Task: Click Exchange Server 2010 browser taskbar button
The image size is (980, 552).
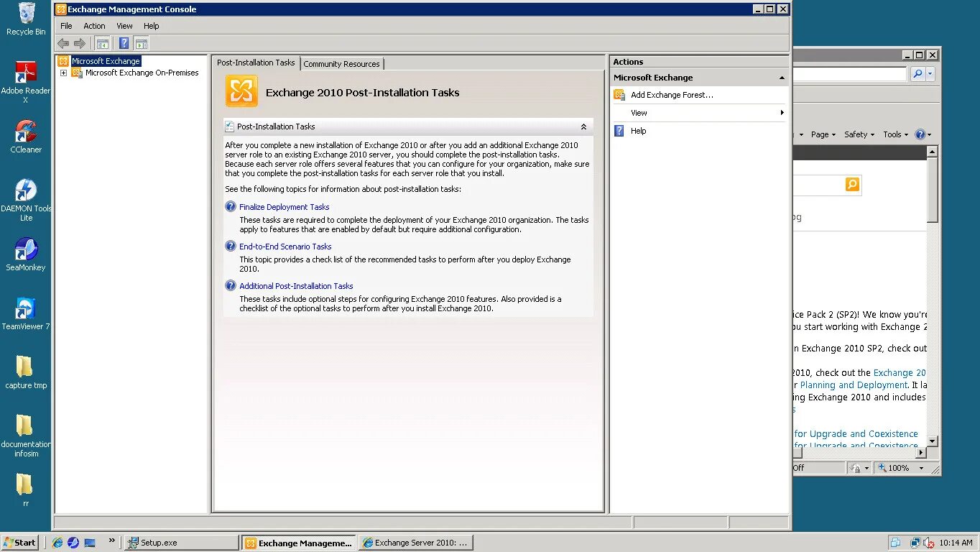Action: [x=417, y=543]
